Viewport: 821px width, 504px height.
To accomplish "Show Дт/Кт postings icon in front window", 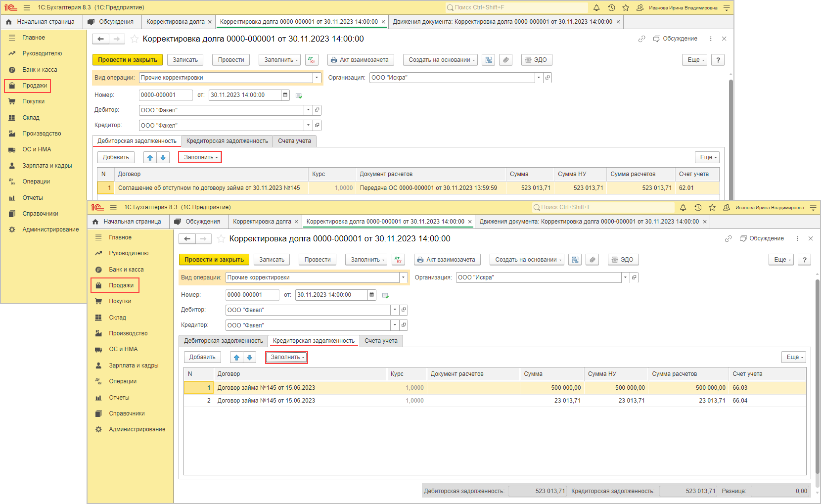I will click(398, 260).
